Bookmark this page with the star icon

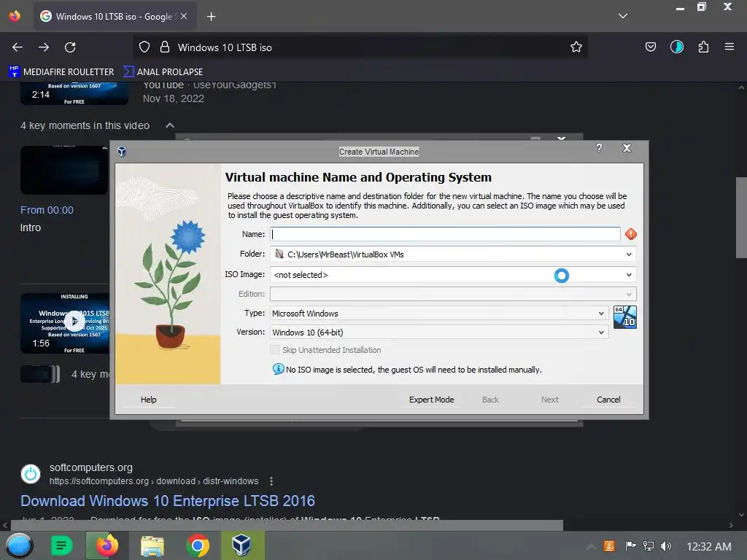576,47
